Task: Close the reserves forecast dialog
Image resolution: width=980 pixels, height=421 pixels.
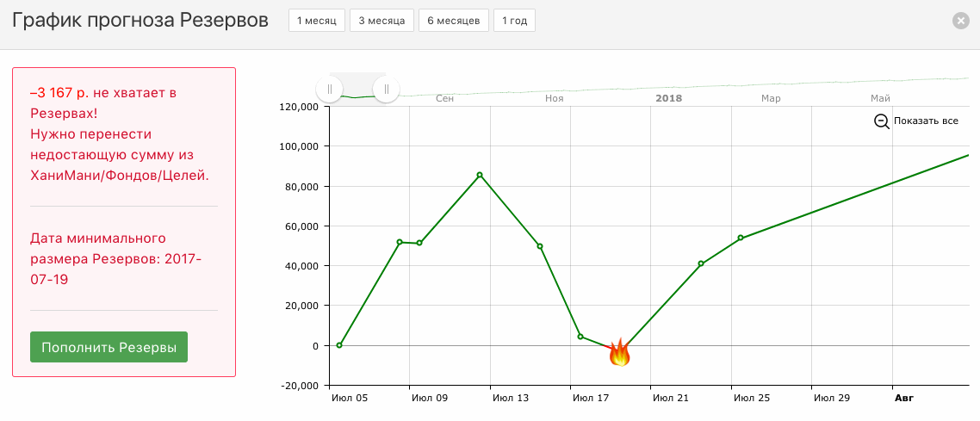Action: (x=961, y=21)
